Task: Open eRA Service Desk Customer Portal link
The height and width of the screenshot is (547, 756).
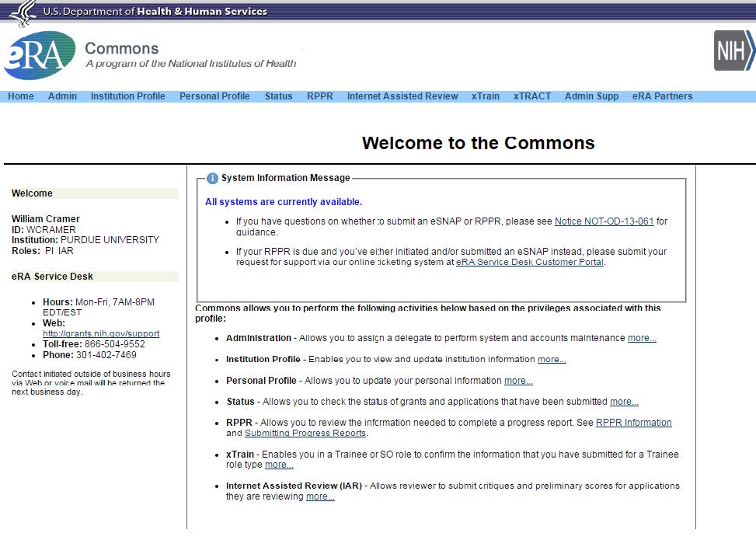Action: [x=530, y=262]
